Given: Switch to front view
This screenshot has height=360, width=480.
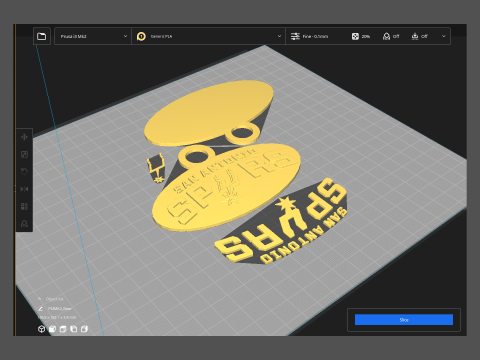Looking at the screenshot, I should (x=52, y=329).
